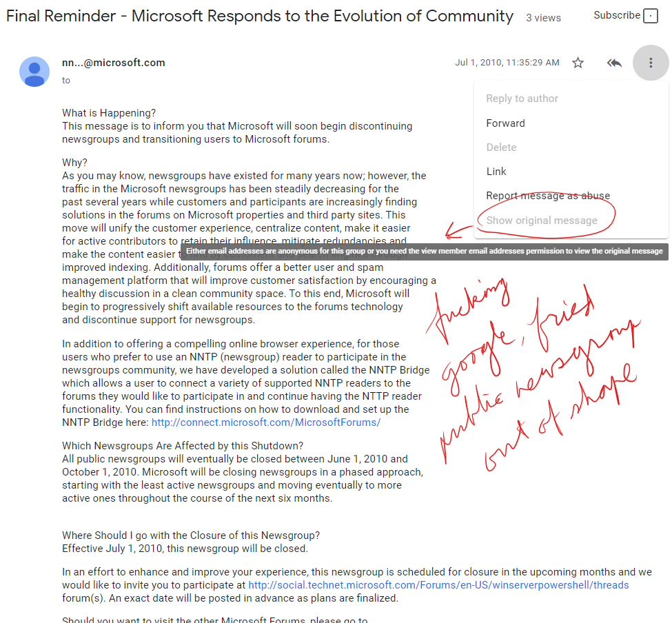Open the social.technet winserverpowershell threads link
The height and width of the screenshot is (623, 672).
coord(438,585)
